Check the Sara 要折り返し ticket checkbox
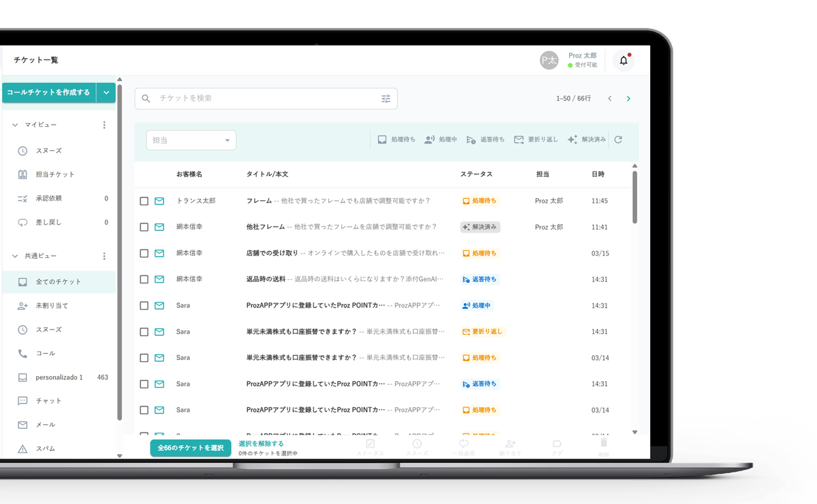This screenshot has width=817, height=504. click(144, 332)
